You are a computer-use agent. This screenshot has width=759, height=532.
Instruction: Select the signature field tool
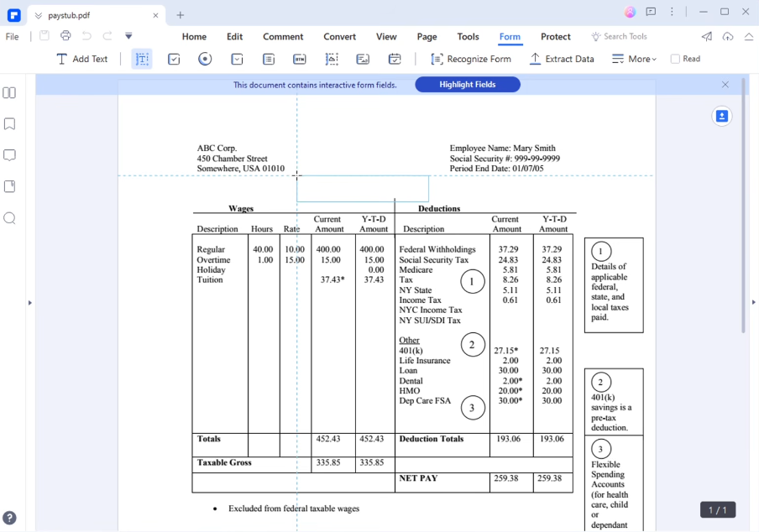click(363, 59)
